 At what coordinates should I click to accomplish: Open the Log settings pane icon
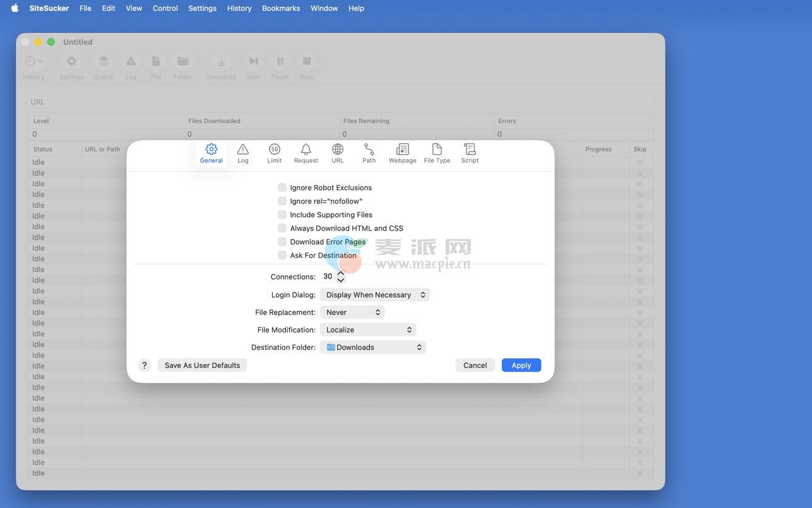pyautogui.click(x=242, y=153)
